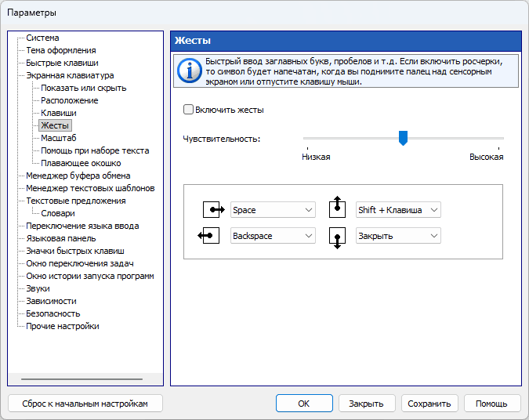Click the swipe-up gesture icon
Screen dimensions: 529x420
click(x=337, y=207)
